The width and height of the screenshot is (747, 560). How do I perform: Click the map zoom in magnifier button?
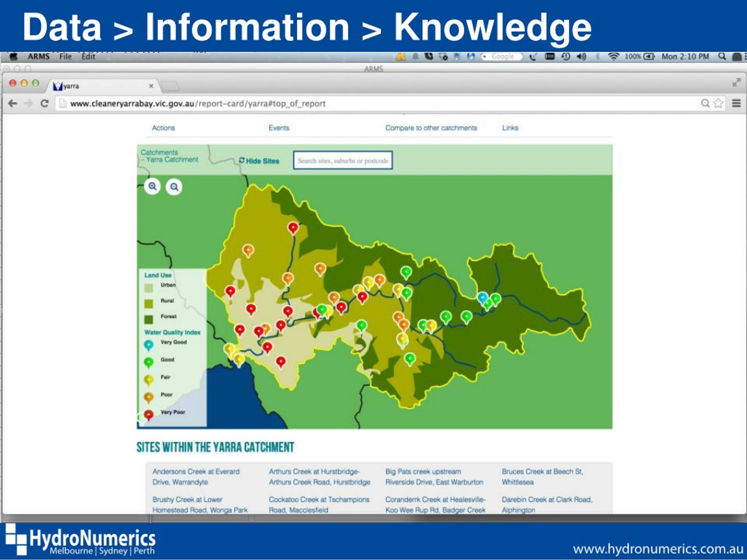[152, 186]
